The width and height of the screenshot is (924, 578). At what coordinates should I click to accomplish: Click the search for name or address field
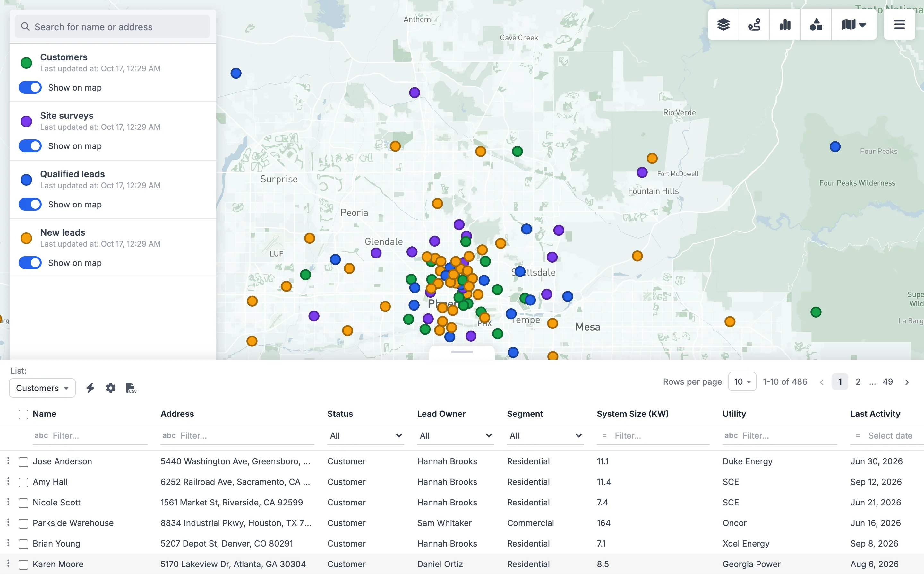pyautogui.click(x=112, y=26)
